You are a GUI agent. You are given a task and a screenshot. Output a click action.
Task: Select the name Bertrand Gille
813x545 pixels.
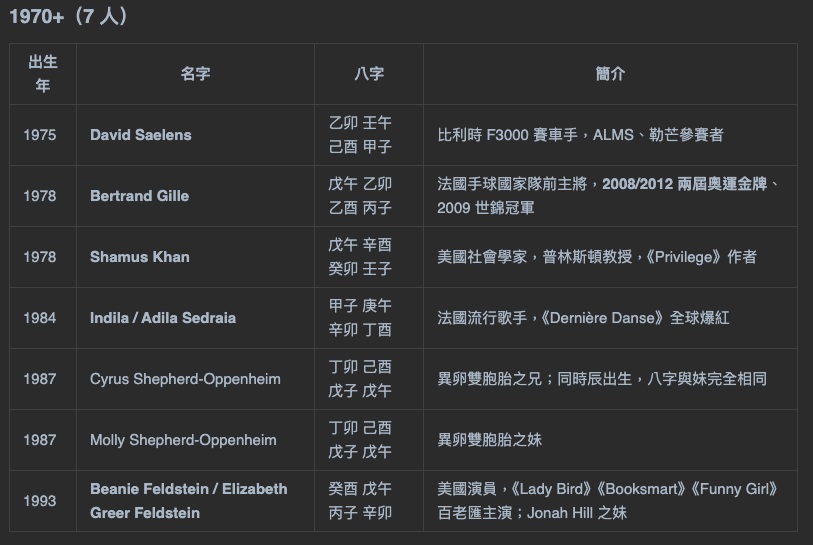139,196
